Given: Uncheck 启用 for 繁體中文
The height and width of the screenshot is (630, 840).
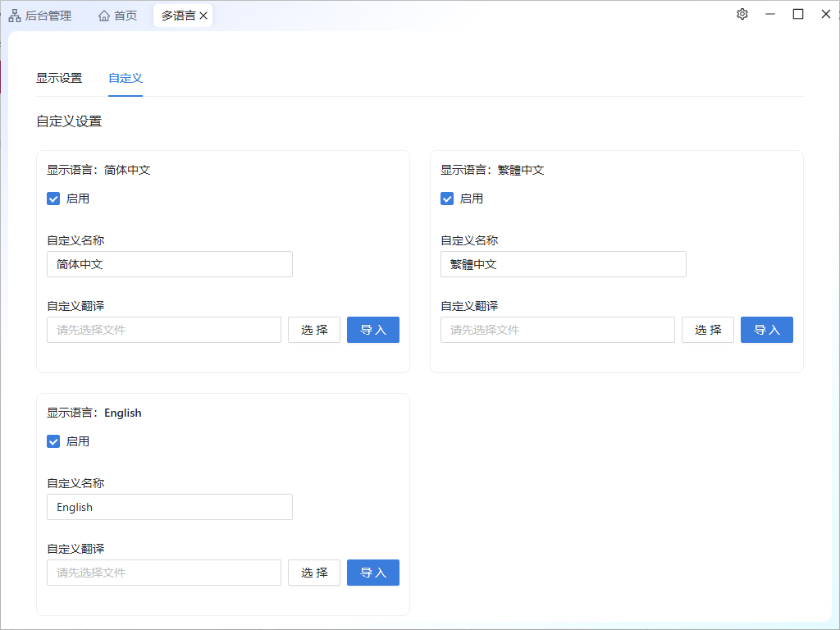Looking at the screenshot, I should (x=447, y=199).
